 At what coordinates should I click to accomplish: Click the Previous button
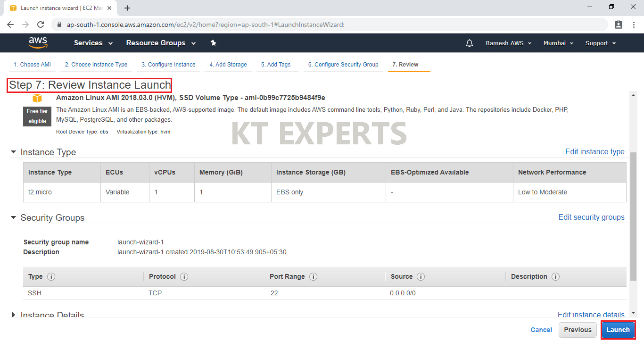click(578, 330)
